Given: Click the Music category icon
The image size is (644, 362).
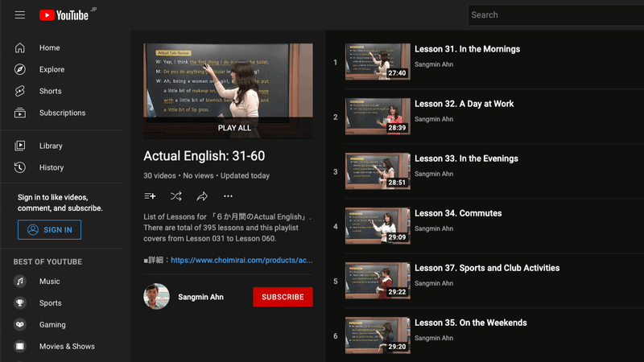Looking at the screenshot, I should point(19,281).
